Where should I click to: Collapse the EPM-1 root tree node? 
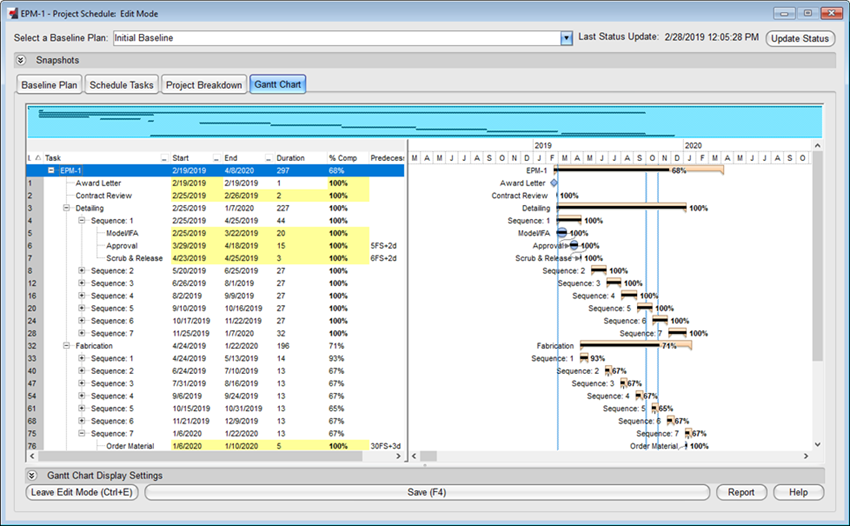coord(51,171)
